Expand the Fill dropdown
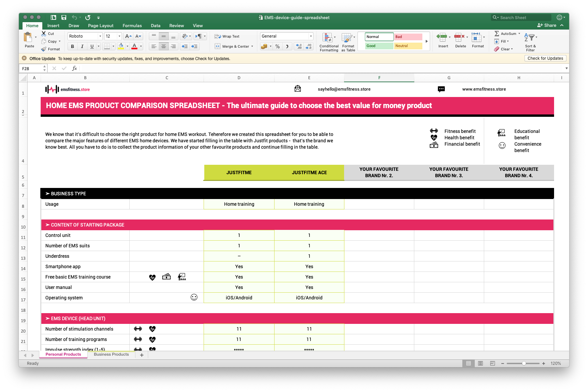The image size is (588, 392). [508, 41]
